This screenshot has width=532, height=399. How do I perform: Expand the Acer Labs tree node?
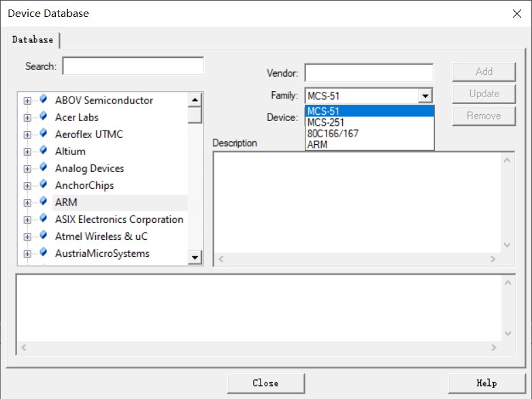pyautogui.click(x=27, y=118)
